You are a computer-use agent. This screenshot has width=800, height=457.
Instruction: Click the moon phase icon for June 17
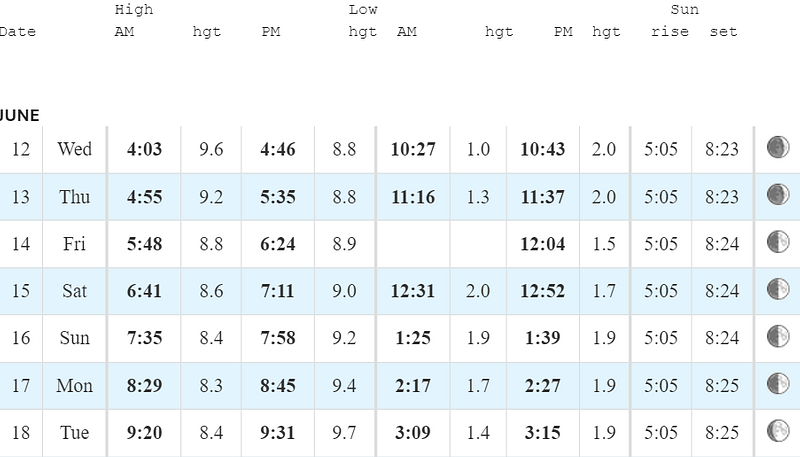coord(778,384)
